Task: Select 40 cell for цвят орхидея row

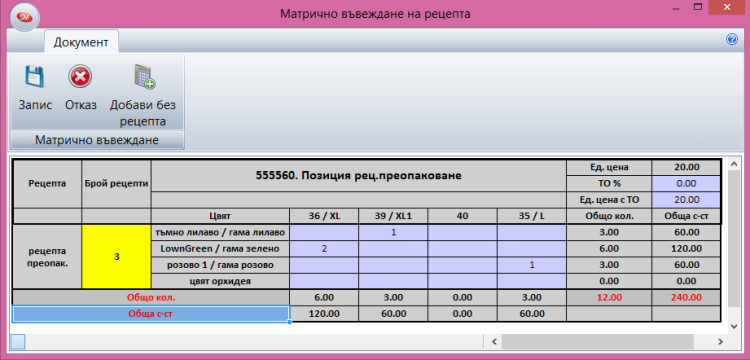Action: 462,281
